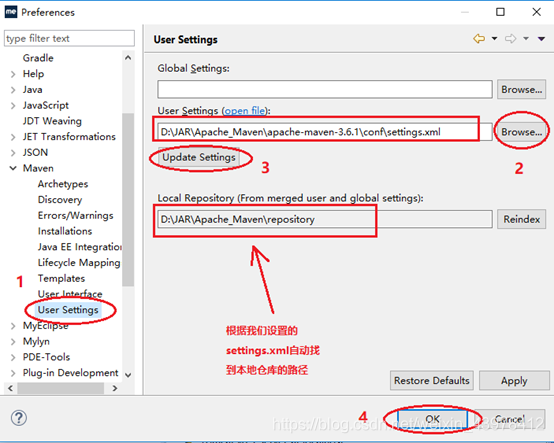Image resolution: width=554 pixels, height=443 pixels.
Task: Confirm with the OK button
Action: tap(432, 419)
